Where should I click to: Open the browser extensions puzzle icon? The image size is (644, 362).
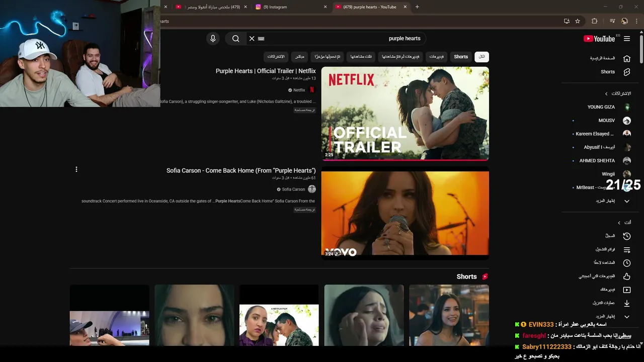(594, 21)
